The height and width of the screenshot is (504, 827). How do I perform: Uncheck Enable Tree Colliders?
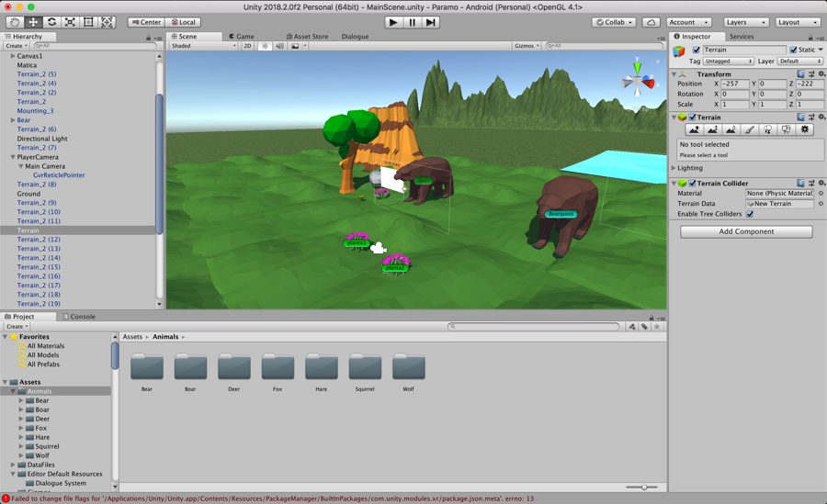(x=750, y=214)
